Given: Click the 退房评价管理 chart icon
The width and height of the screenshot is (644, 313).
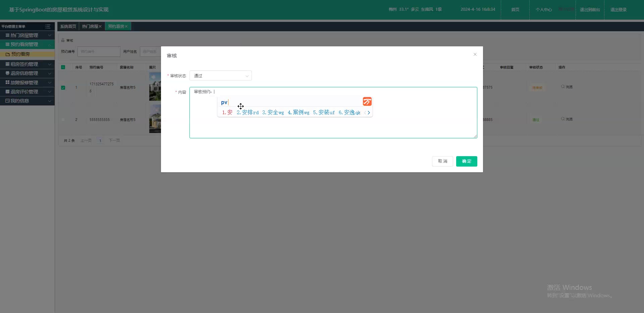Looking at the screenshot, I should [x=7, y=91].
